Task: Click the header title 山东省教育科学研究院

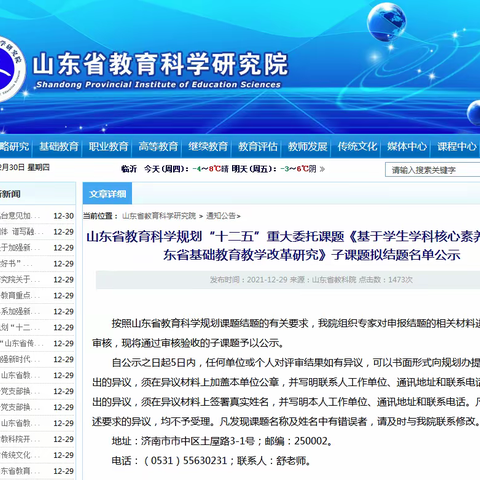Action: tap(160, 64)
